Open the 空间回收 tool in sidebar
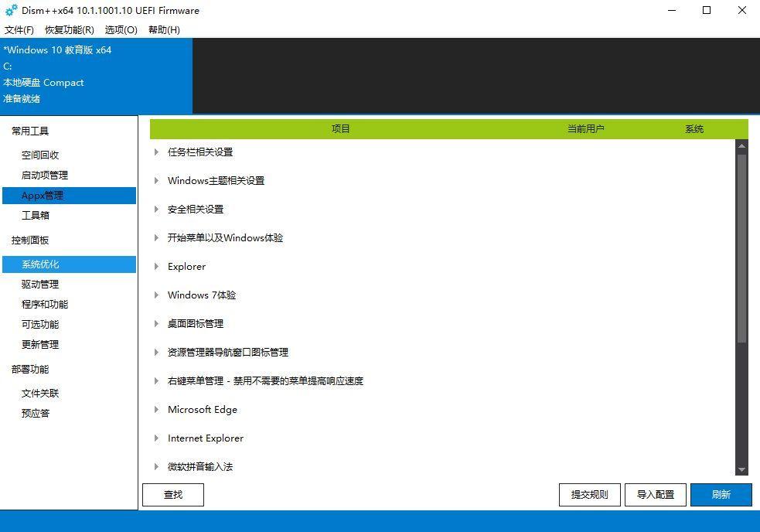Viewport: 760px width, 532px height. [x=40, y=155]
